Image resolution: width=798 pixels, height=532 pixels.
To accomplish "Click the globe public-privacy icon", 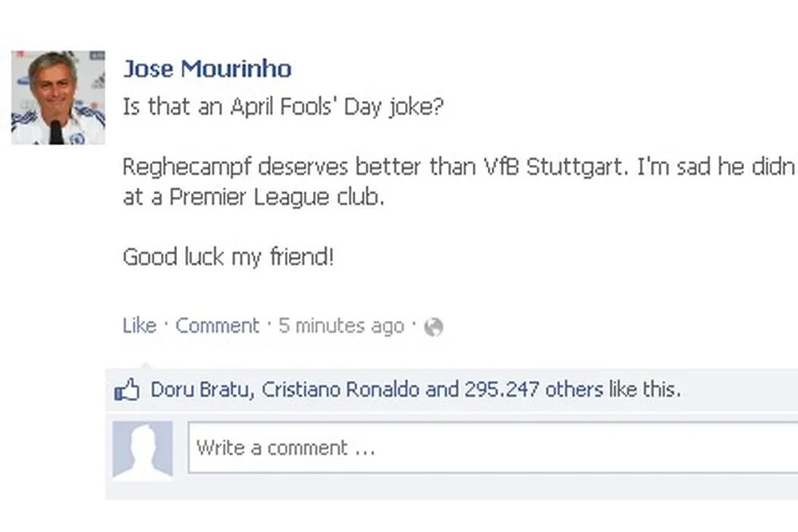I will [434, 327].
